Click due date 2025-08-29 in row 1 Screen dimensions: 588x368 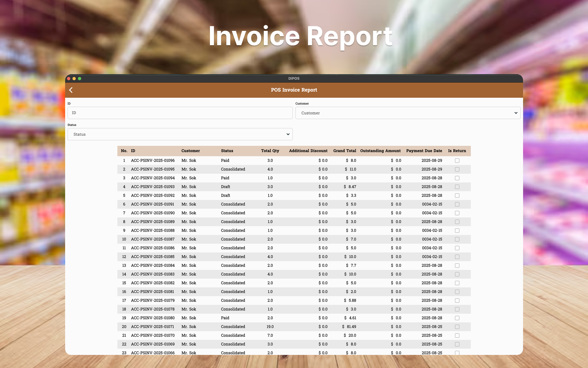(432, 161)
